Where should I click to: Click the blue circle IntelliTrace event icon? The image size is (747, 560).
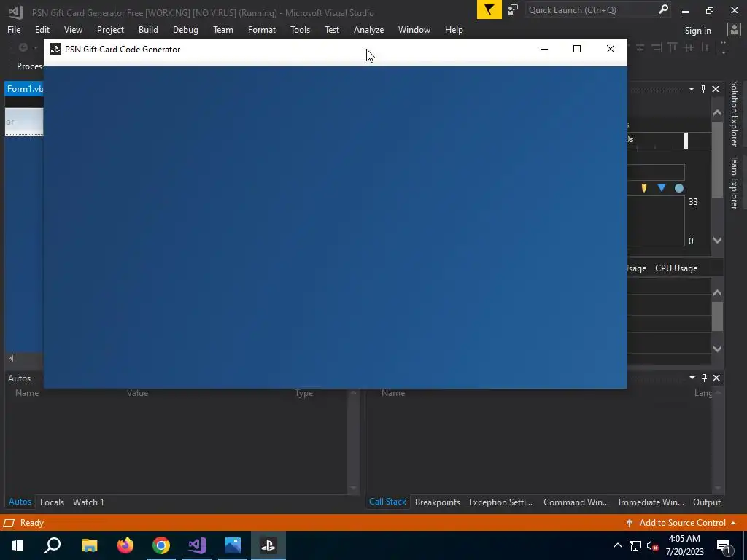pos(679,189)
